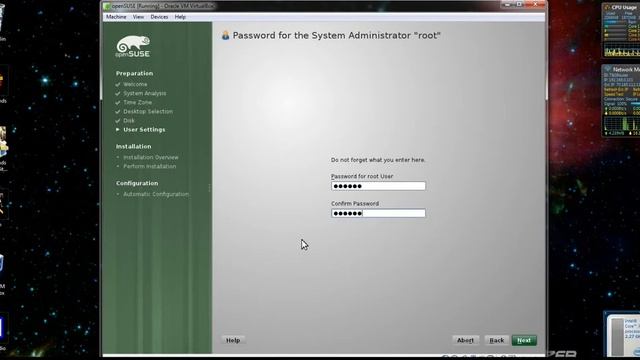Click the Network Meter desktop gadget
Image resolution: width=640 pixels, height=360 pixels.
[x=621, y=100]
